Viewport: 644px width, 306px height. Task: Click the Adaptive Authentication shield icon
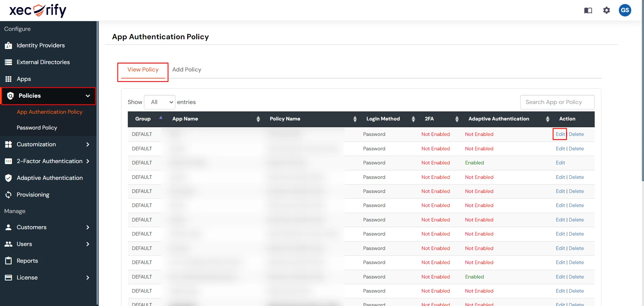[8, 178]
